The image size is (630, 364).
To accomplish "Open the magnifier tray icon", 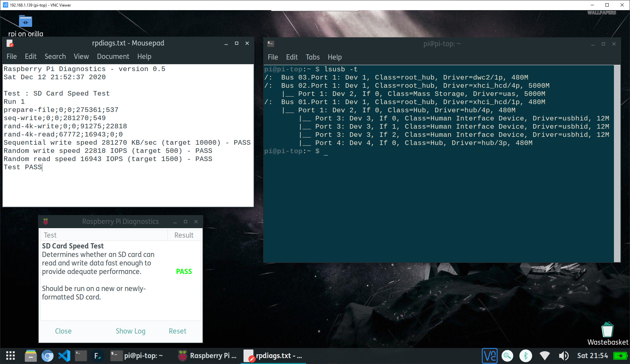I will pyautogui.click(x=507, y=356).
